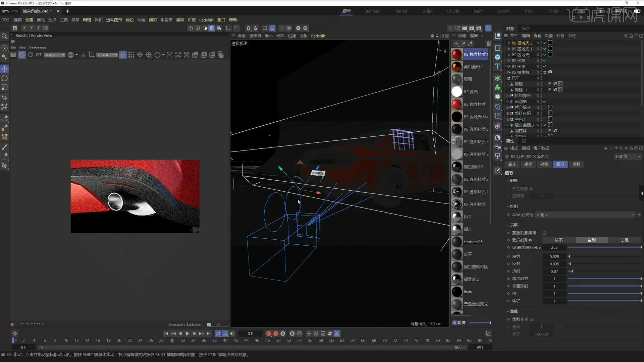Enable the 蒙版阴影照明 checkbox
The height and width of the screenshot is (362, 644).
pyautogui.click(x=544, y=233)
